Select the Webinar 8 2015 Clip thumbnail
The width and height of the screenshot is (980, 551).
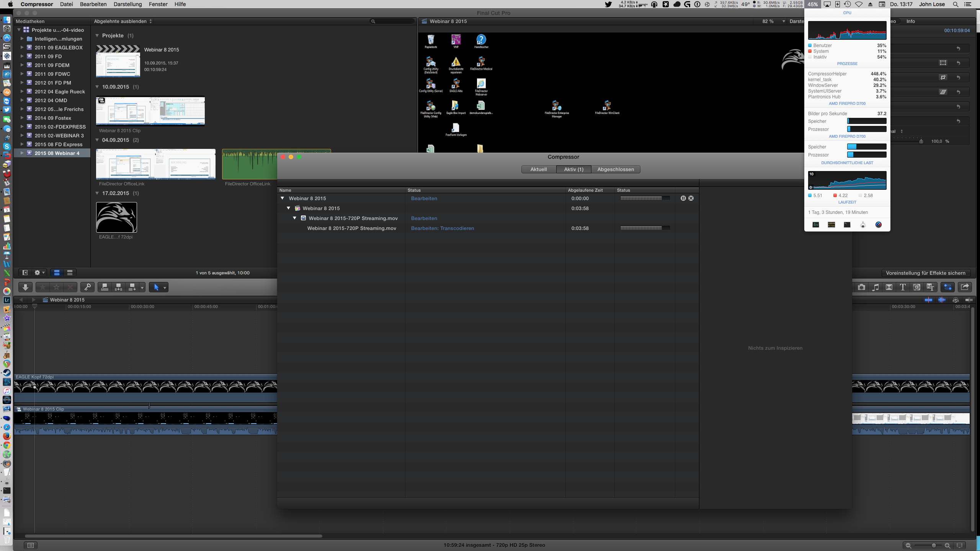click(x=150, y=111)
